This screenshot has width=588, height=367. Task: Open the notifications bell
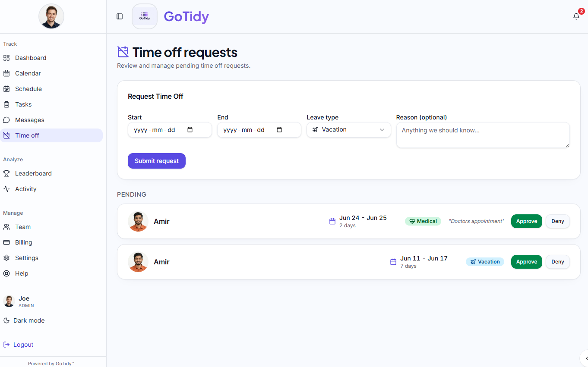[576, 16]
